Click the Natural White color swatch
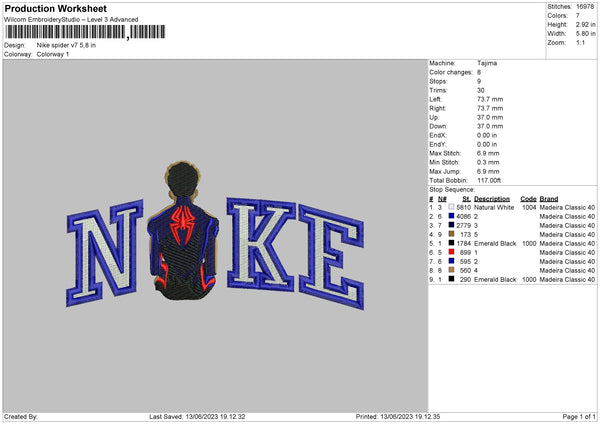600x424 pixels. click(x=452, y=207)
